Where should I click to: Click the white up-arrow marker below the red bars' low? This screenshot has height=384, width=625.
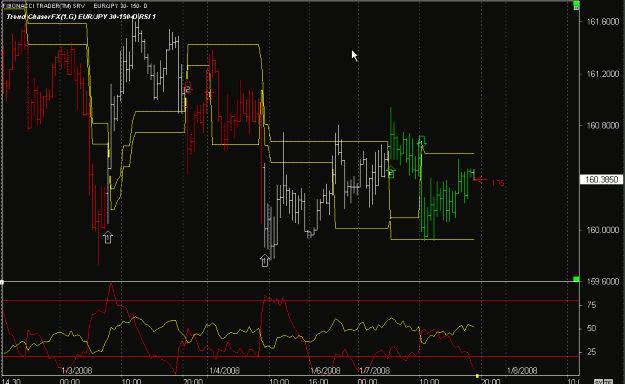(108, 237)
